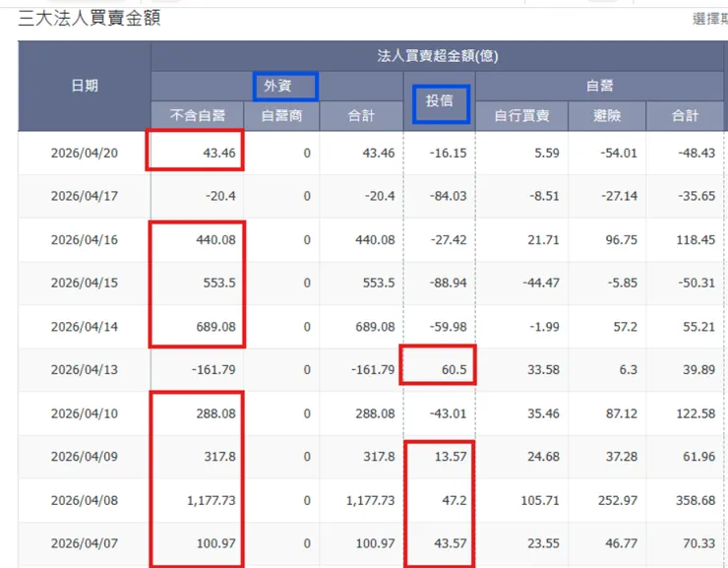728x568 pixels.
Task: Click the 避險 value 96.75
Action: click(621, 240)
